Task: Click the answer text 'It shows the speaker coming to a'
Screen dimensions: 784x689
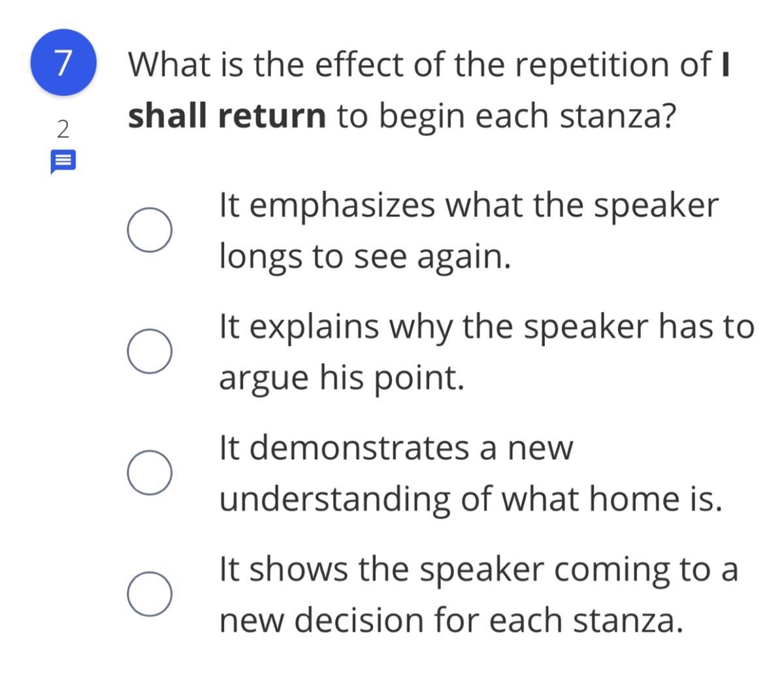Action: (x=478, y=569)
